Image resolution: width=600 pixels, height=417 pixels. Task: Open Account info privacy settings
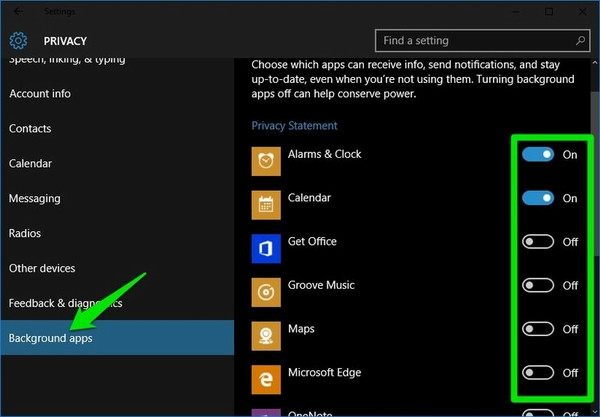(x=40, y=94)
